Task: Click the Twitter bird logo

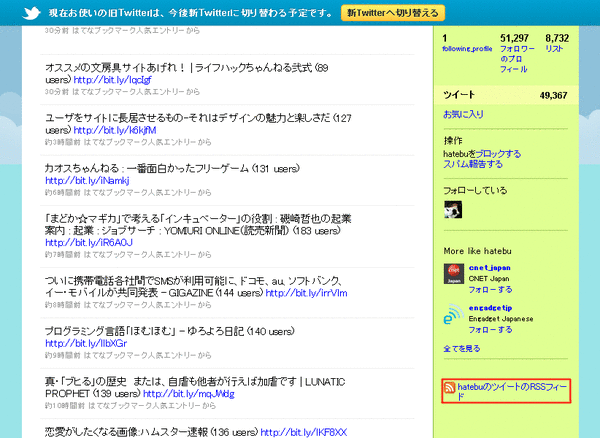Action: click(x=31, y=13)
